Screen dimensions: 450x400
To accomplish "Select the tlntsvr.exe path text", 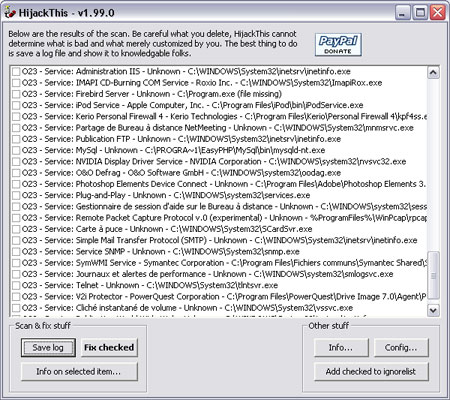I will pyautogui.click(x=212, y=285).
